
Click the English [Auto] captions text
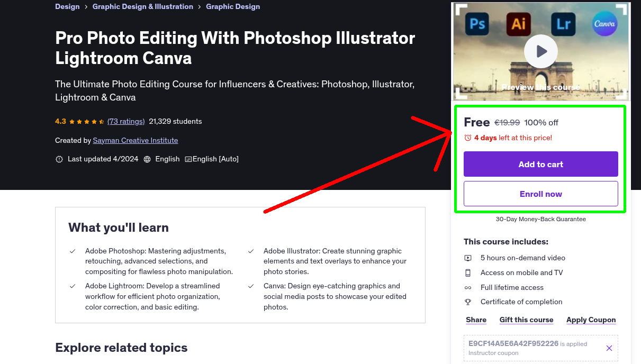pyautogui.click(x=215, y=159)
